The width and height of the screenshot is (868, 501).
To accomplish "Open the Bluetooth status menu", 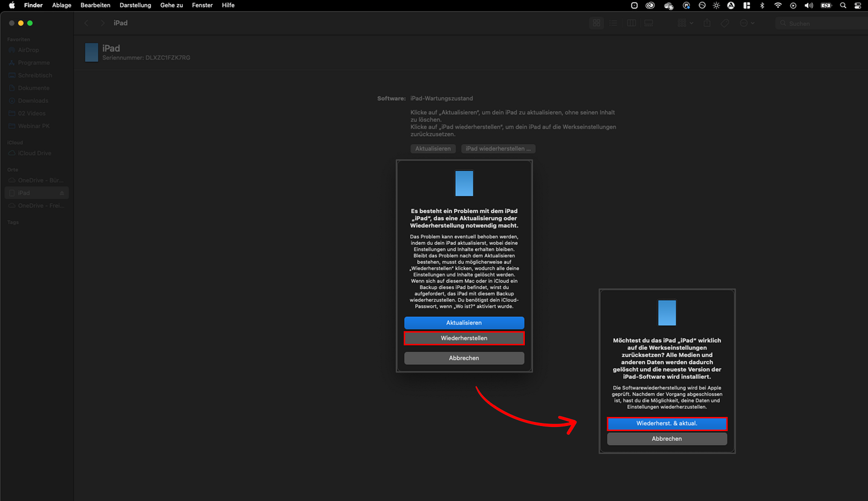I will click(x=762, y=6).
